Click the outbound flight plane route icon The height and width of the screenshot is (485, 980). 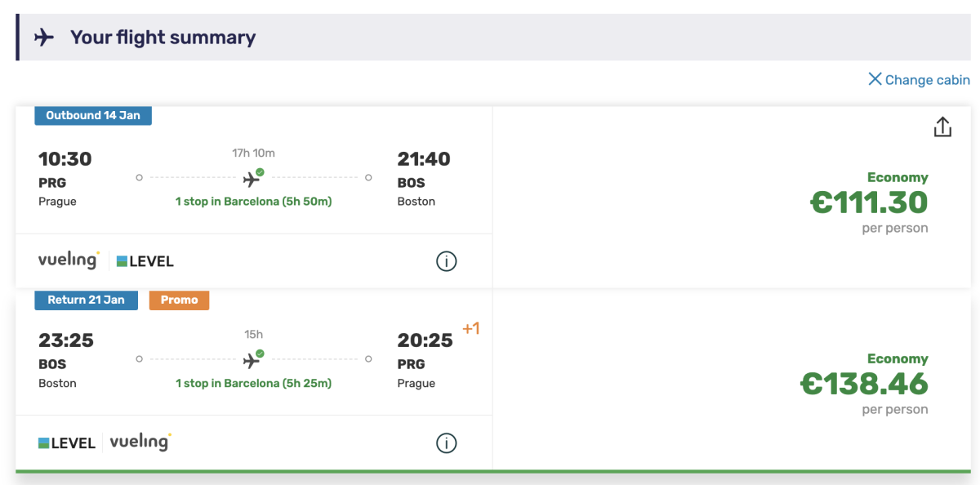pyautogui.click(x=252, y=178)
